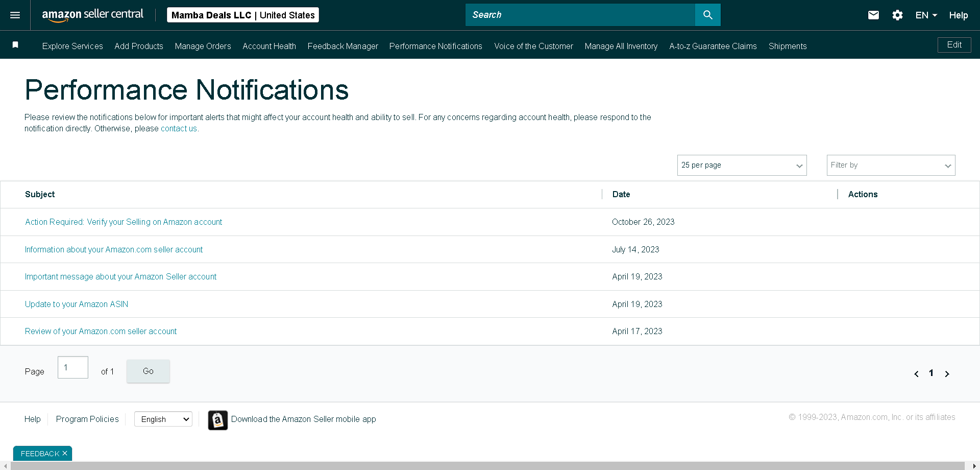
Task: Close the FEEDBACK tab
Action: (65, 453)
